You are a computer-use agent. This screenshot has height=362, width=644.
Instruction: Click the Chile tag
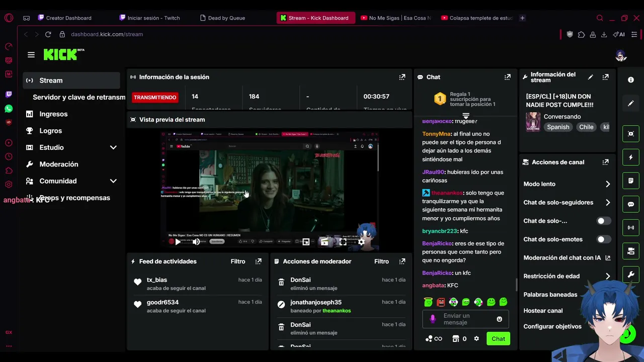pyautogui.click(x=586, y=127)
